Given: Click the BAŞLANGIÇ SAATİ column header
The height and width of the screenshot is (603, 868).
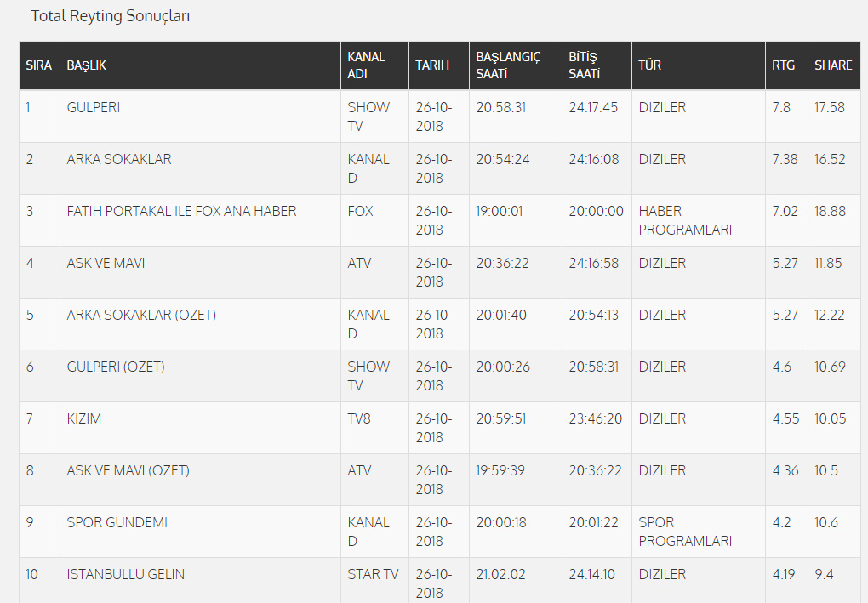Looking at the screenshot, I should [x=508, y=65].
